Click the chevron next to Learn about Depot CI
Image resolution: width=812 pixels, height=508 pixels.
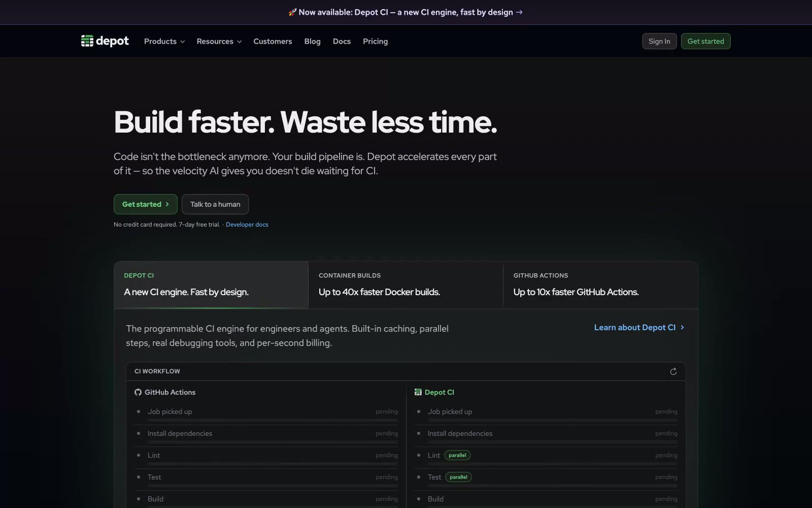point(682,328)
